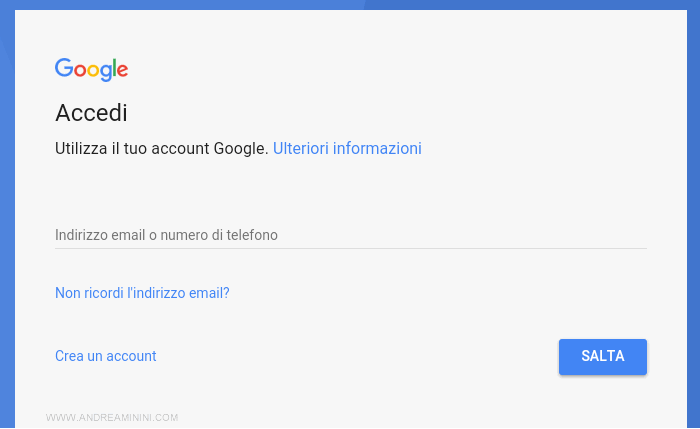Click the Google logo
This screenshot has width=700, height=429.
pos(92,70)
